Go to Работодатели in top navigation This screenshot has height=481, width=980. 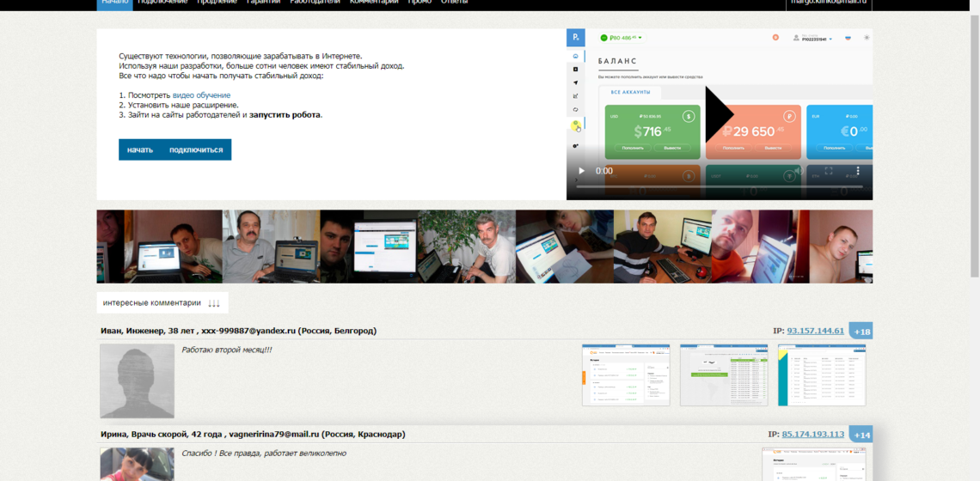315,3
